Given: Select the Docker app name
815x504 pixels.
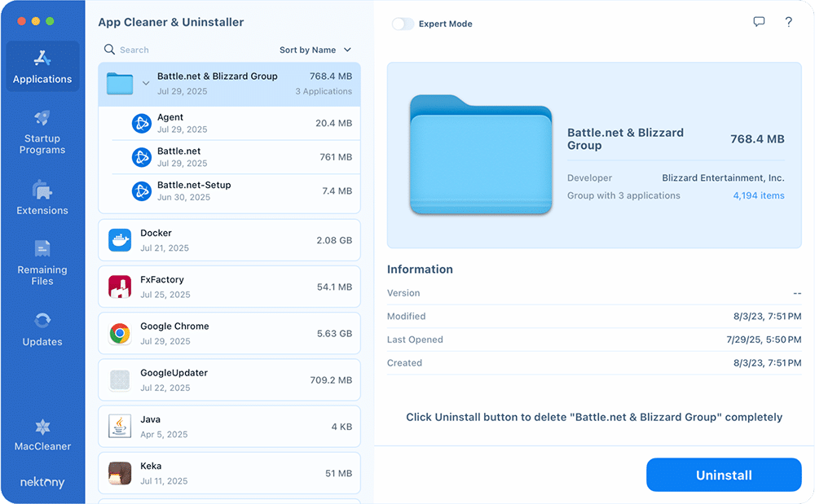Looking at the screenshot, I should coord(156,233).
